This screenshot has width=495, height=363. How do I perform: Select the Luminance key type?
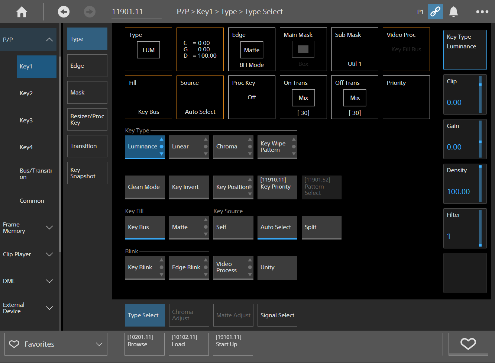[x=145, y=147]
